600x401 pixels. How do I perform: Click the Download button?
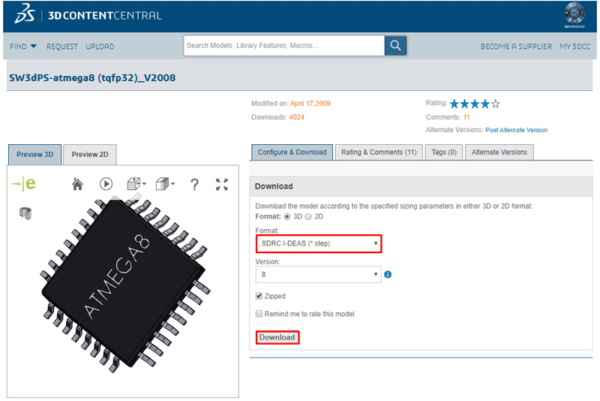[x=277, y=337]
